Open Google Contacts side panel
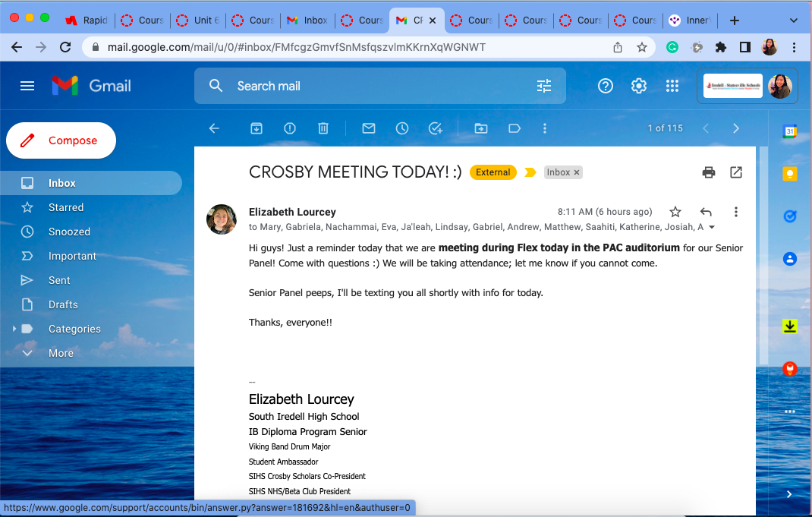Image resolution: width=812 pixels, height=517 pixels. [790, 258]
